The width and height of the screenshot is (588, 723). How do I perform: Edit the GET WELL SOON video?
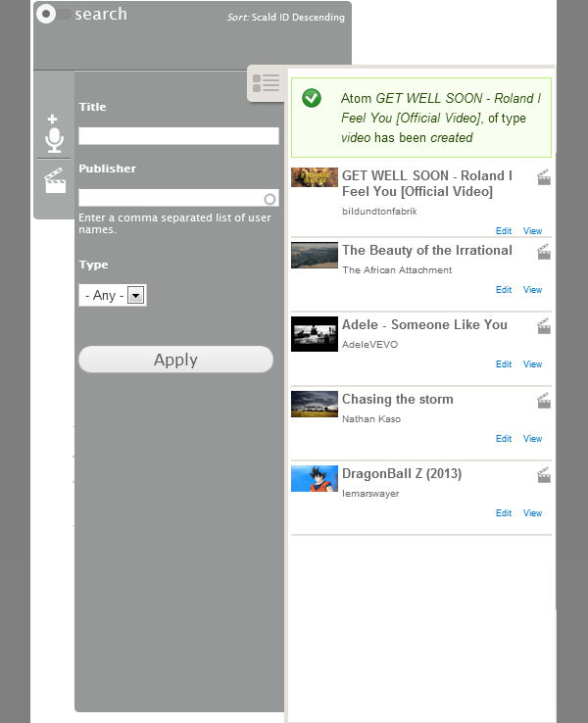[x=504, y=231]
